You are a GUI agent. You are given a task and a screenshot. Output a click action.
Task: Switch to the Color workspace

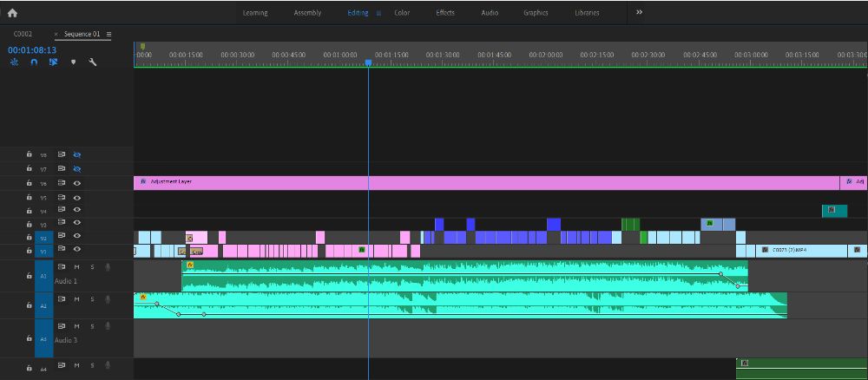click(x=402, y=13)
